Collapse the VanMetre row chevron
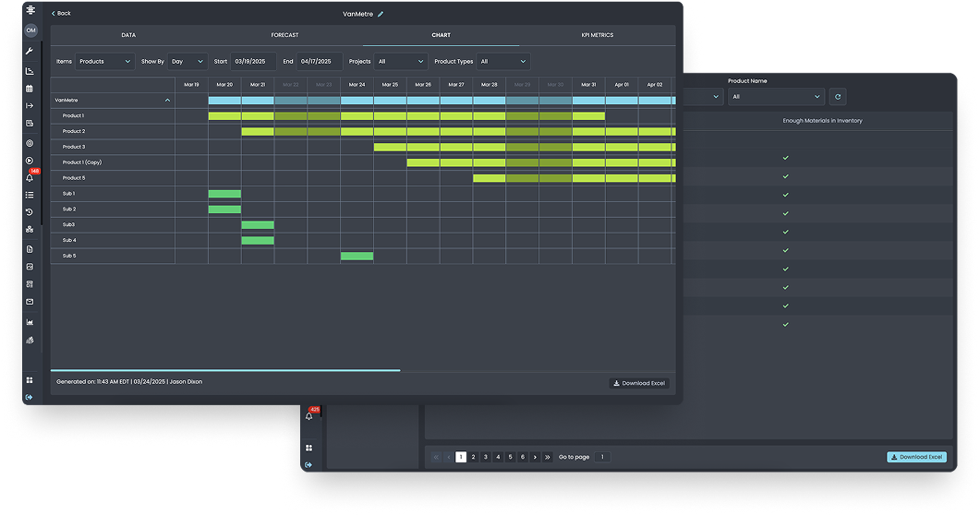 (167, 100)
